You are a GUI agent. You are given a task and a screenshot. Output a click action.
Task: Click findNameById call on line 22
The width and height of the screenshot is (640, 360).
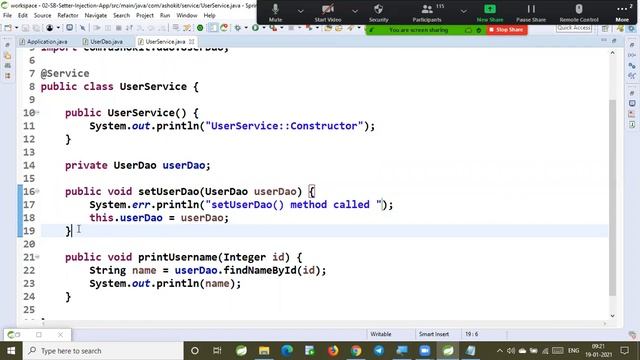tap(260, 270)
